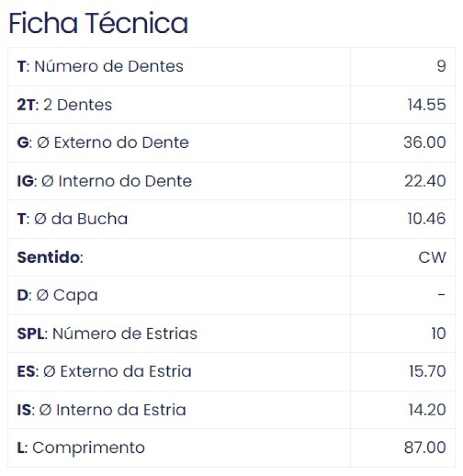463x476 pixels.
Task: Click the Número de Dentes value 9
Action: click(x=441, y=67)
